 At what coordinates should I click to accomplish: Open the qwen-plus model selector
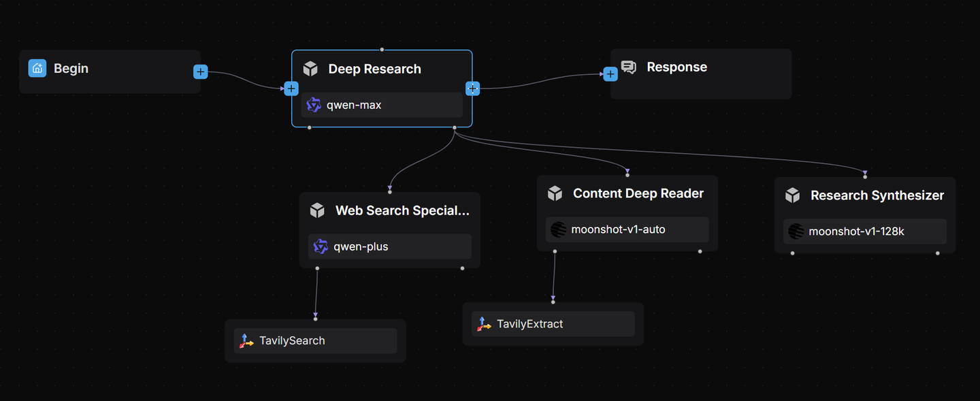pos(389,246)
